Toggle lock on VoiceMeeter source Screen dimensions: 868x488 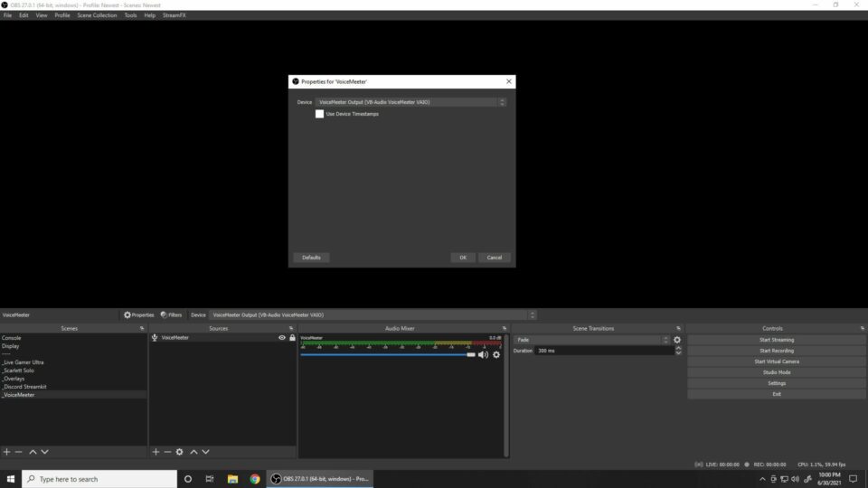coord(292,337)
